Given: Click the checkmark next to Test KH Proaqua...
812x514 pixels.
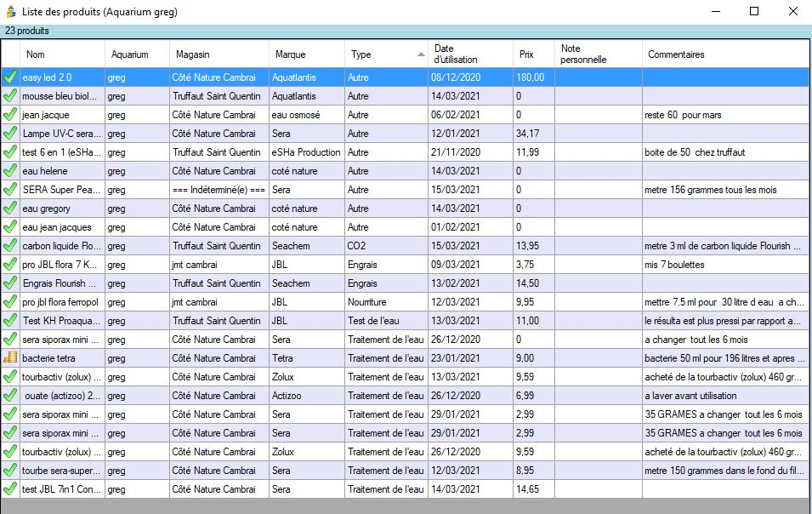Looking at the screenshot, I should [x=10, y=321].
